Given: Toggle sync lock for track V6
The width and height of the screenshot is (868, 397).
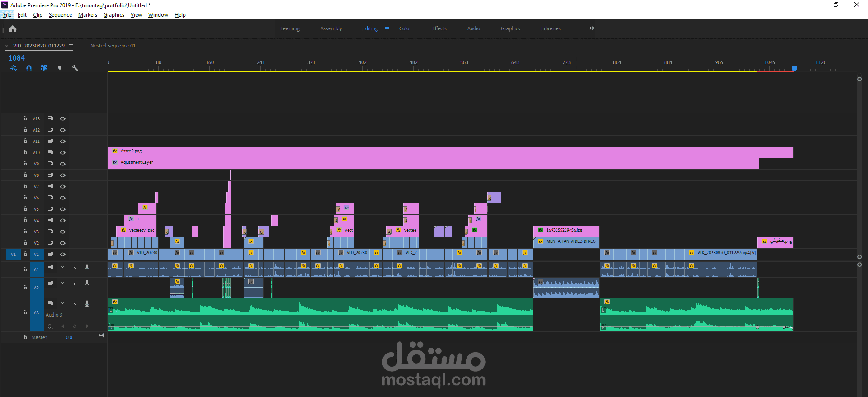Looking at the screenshot, I should pos(51,198).
